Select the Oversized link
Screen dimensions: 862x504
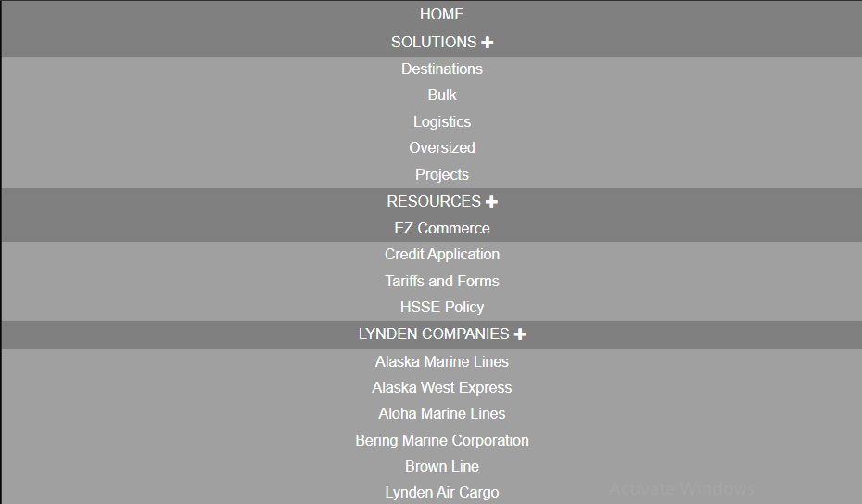point(442,148)
